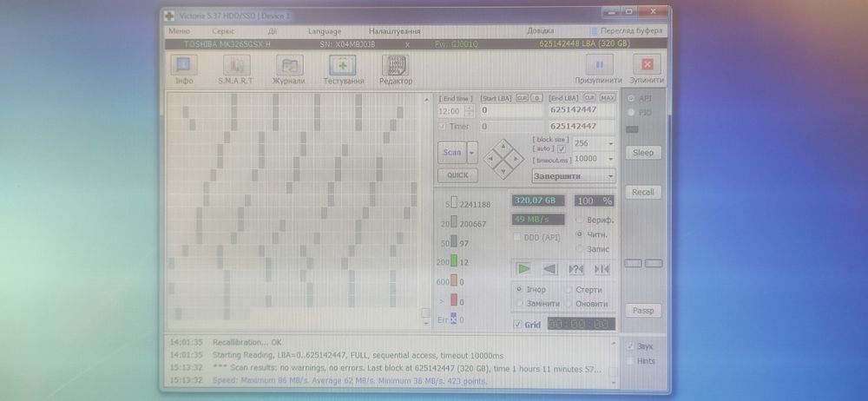Select the API access mode radio

pyautogui.click(x=630, y=98)
